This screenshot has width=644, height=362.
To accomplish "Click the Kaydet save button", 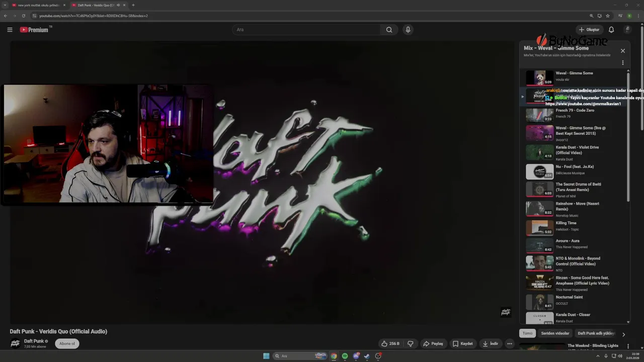I will click(463, 344).
